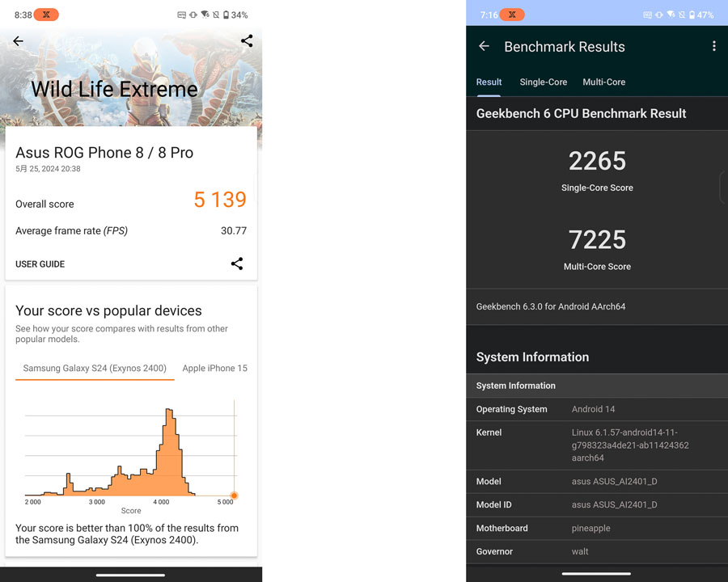Image resolution: width=728 pixels, height=582 pixels.
Task: Select the Result tab in Geekbench
Action: coord(489,82)
